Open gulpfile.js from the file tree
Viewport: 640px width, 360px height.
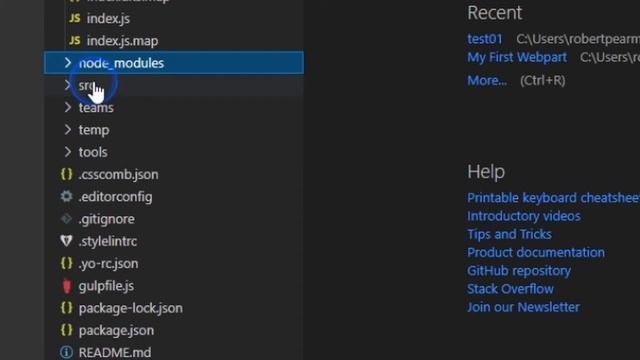pyautogui.click(x=106, y=286)
